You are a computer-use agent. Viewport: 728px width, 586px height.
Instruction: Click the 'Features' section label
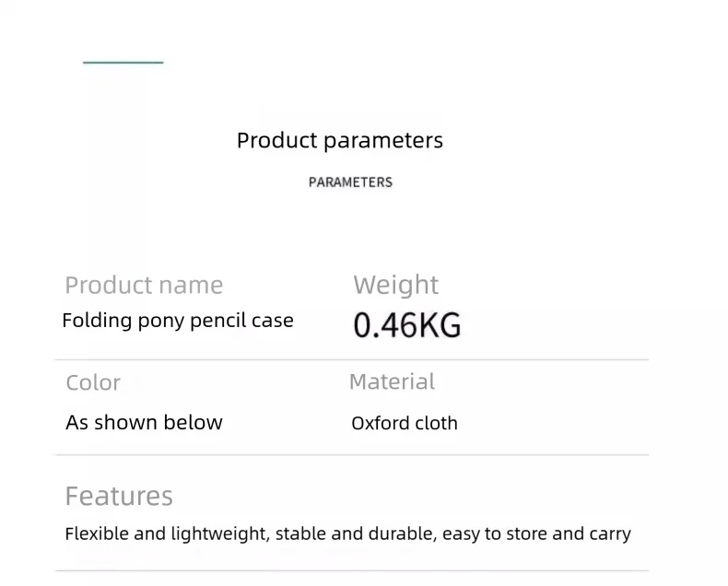pyautogui.click(x=119, y=497)
